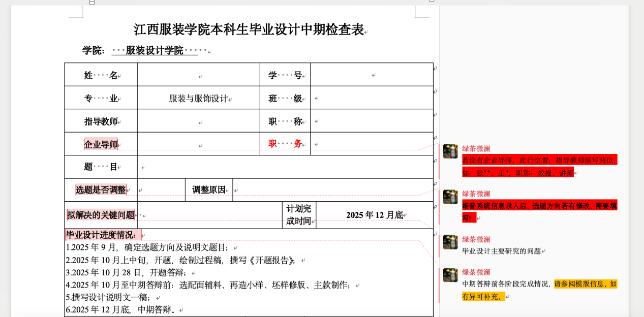Click the empty 职称 value cell
Image resolution: width=644 pixels, height=317 pixels.
point(371,121)
